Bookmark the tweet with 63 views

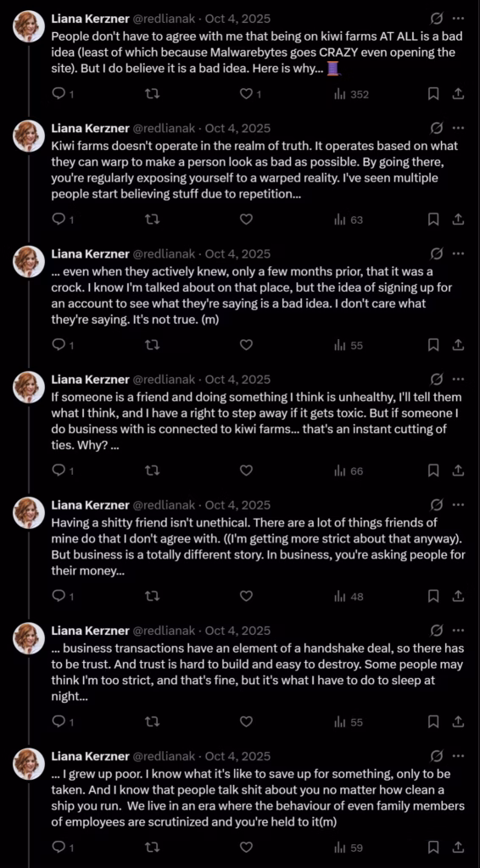(x=433, y=220)
